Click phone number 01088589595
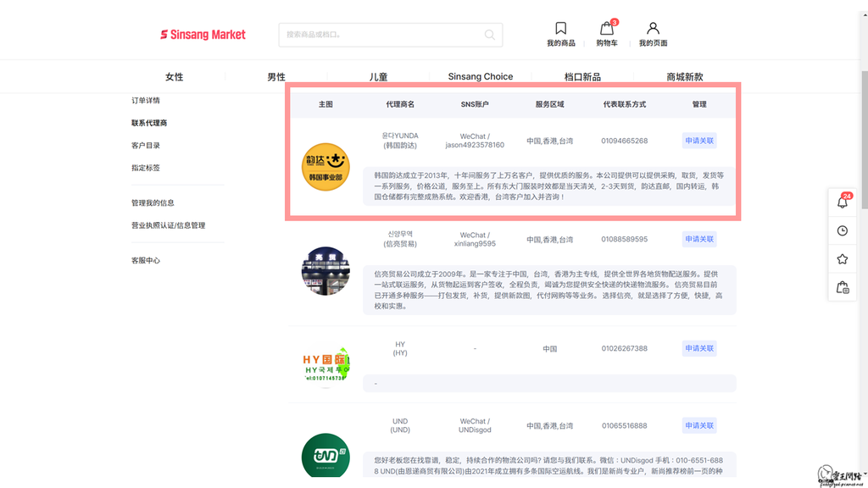 point(625,239)
